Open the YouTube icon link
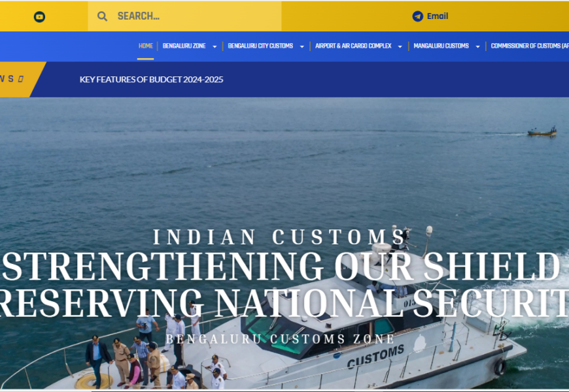Image resolution: width=569 pixels, height=392 pixels. coord(39,17)
